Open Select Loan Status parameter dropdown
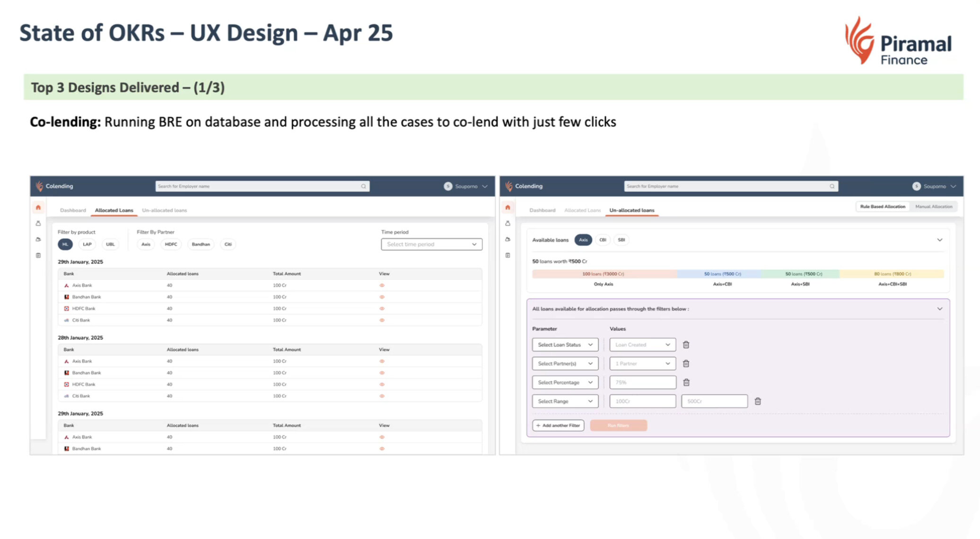The width and height of the screenshot is (980, 539). (x=565, y=345)
